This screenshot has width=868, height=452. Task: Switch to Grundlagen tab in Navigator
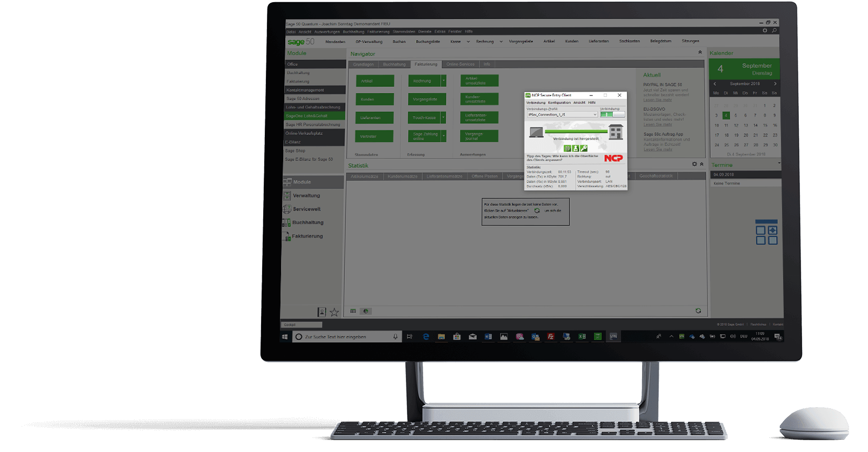(363, 64)
